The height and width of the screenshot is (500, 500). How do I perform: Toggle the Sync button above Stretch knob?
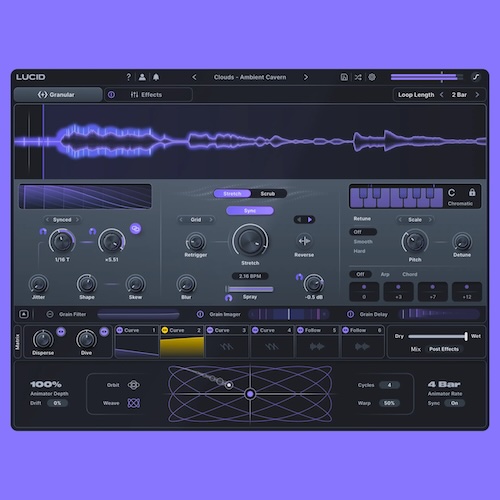click(250, 211)
